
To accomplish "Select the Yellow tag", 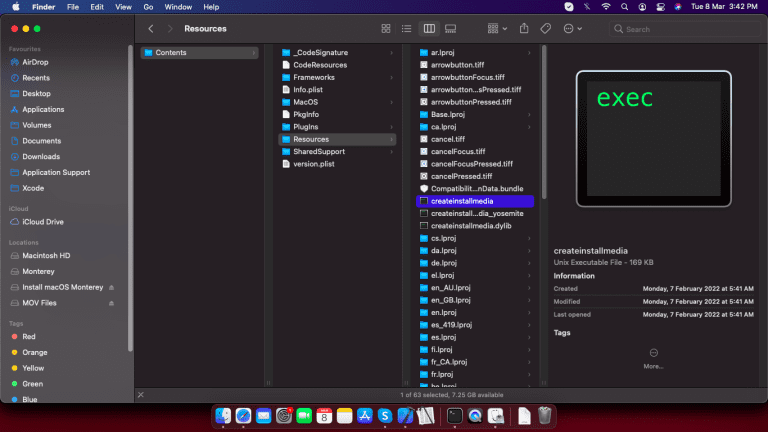I will click(33, 368).
